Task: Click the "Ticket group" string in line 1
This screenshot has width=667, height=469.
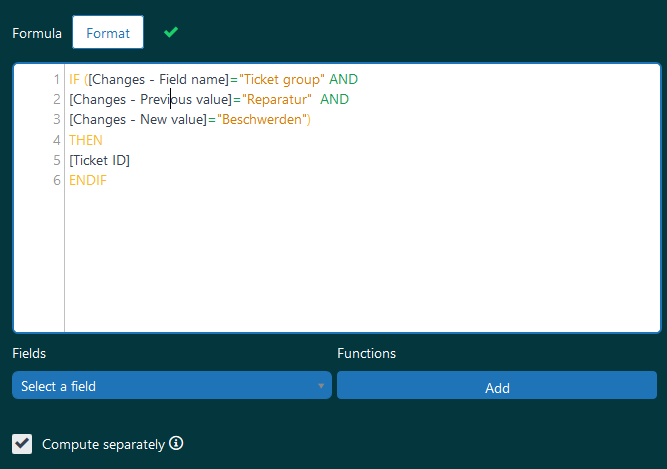Action: coord(281,79)
